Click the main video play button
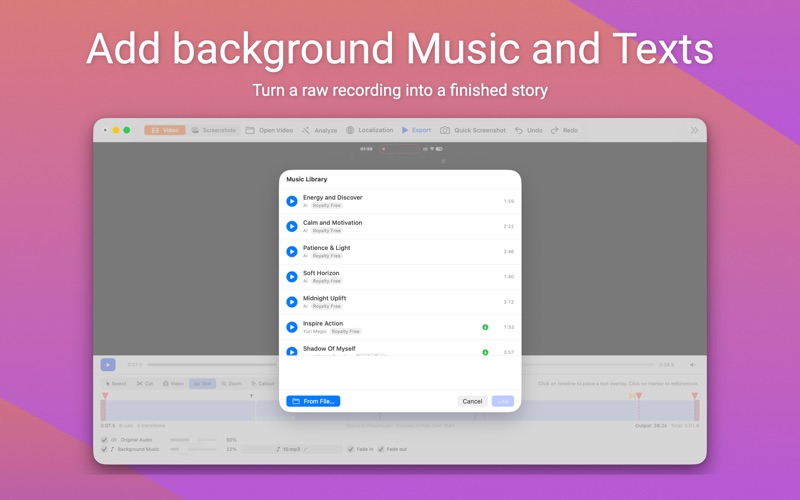The height and width of the screenshot is (500, 800). (108, 365)
